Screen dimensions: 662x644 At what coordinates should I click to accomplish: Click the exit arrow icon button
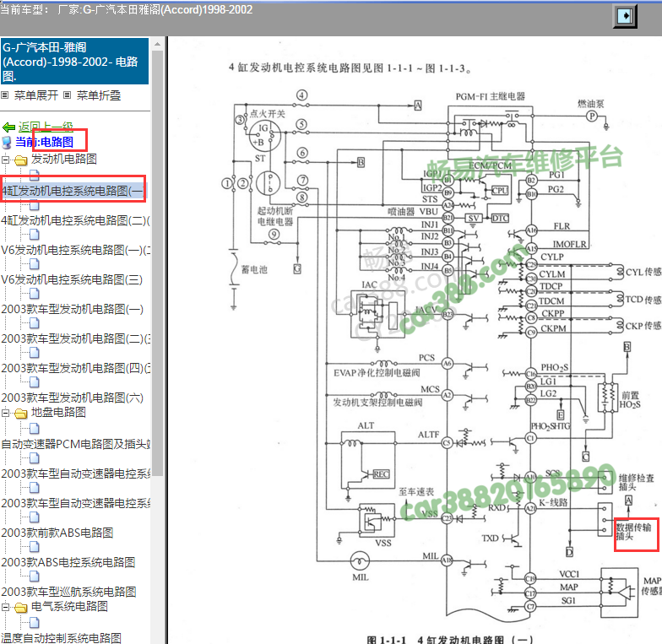pos(625,16)
